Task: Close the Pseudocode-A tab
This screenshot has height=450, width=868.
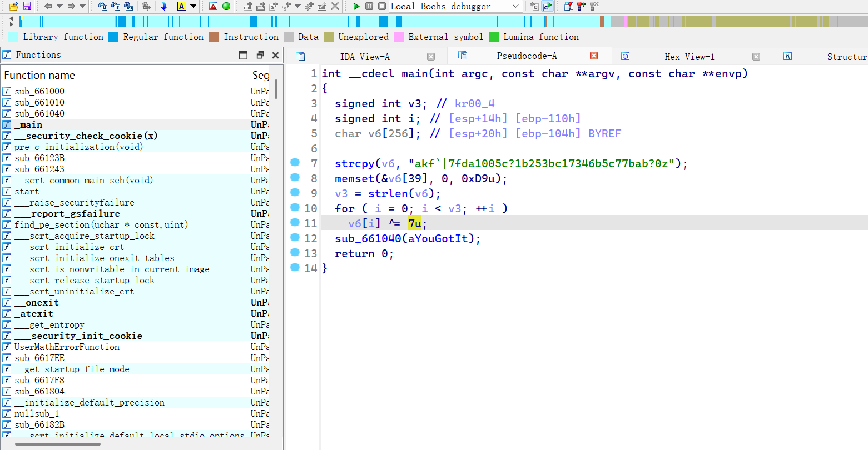Action: (x=594, y=56)
